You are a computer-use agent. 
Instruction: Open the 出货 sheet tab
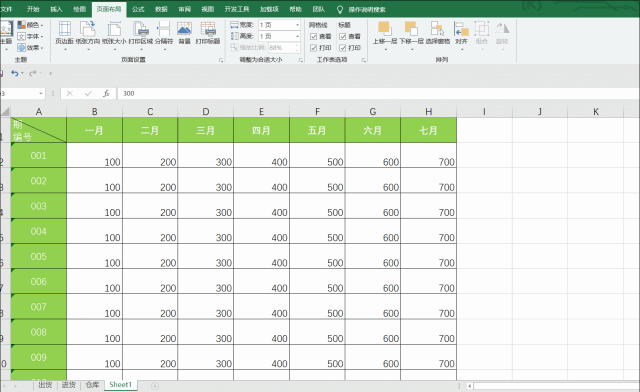click(45, 385)
